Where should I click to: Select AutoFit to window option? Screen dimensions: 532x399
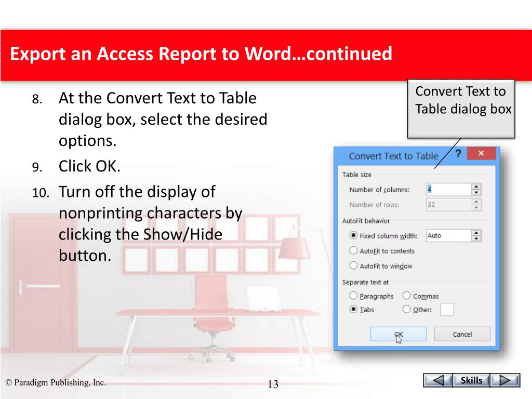coord(353,265)
